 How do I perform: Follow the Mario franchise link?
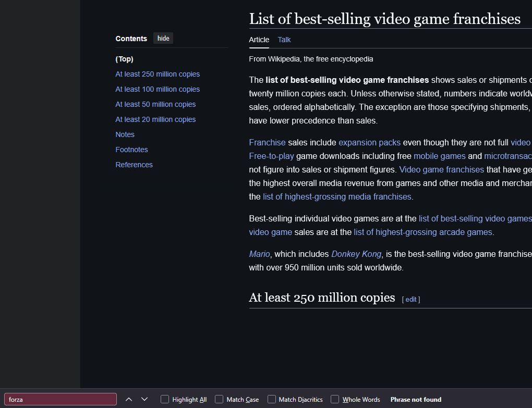click(x=260, y=254)
